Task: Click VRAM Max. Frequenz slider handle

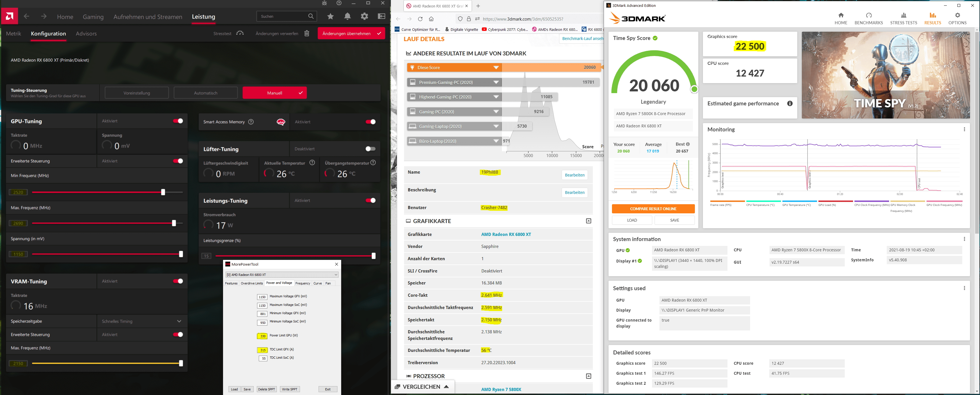Action: pyautogui.click(x=181, y=364)
